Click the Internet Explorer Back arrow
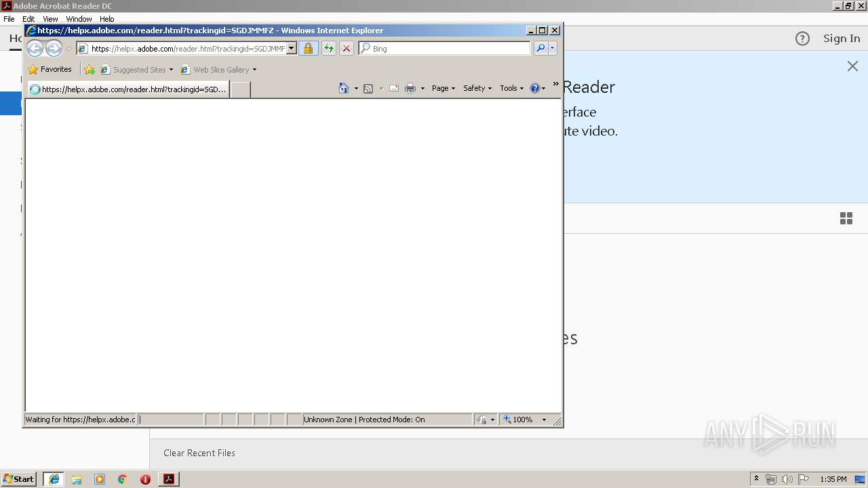868x488 pixels. coord(35,48)
